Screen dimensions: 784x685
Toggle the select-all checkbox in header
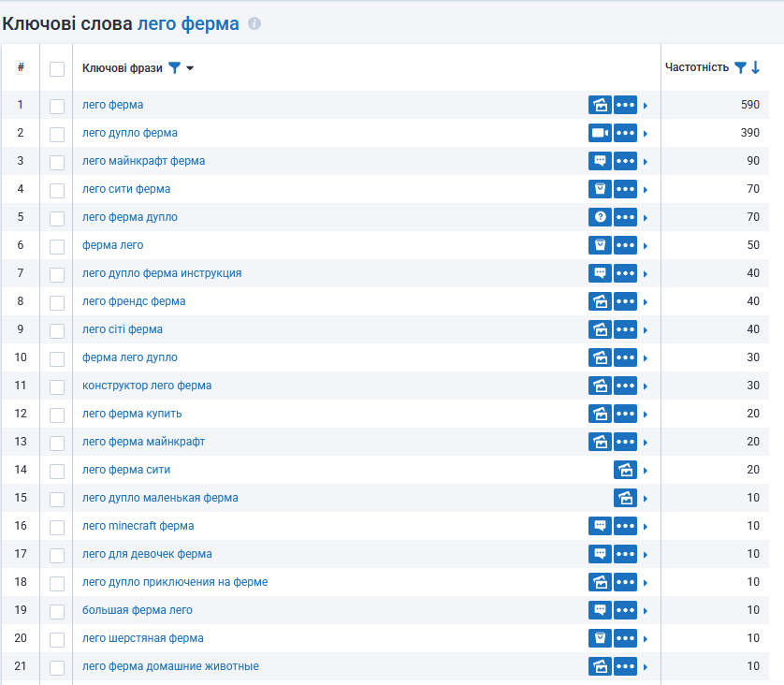pyautogui.click(x=57, y=69)
